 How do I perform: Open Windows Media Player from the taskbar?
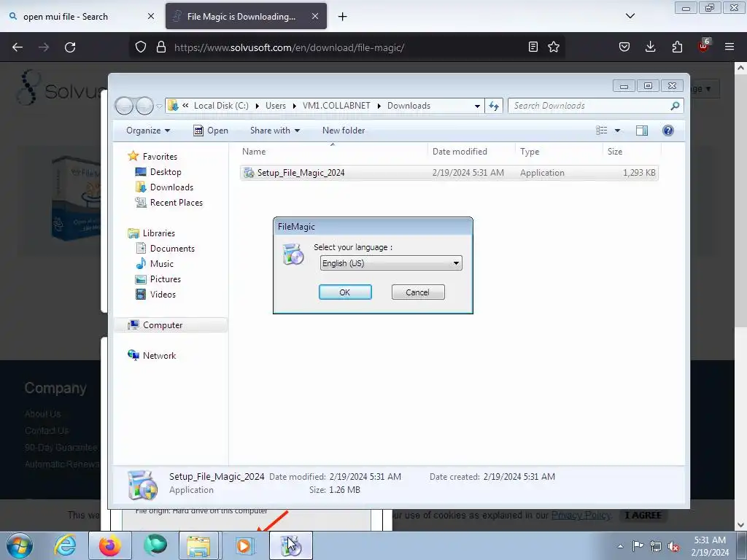point(244,545)
